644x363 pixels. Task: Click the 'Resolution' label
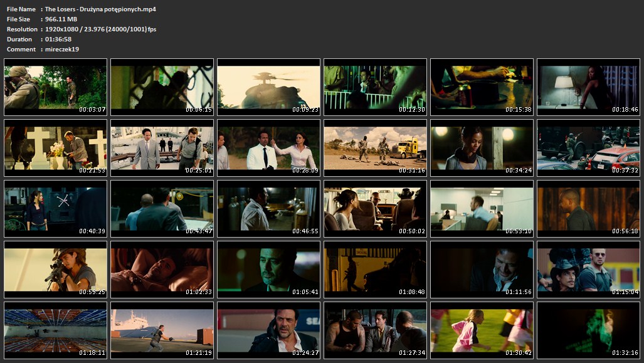coord(22,29)
